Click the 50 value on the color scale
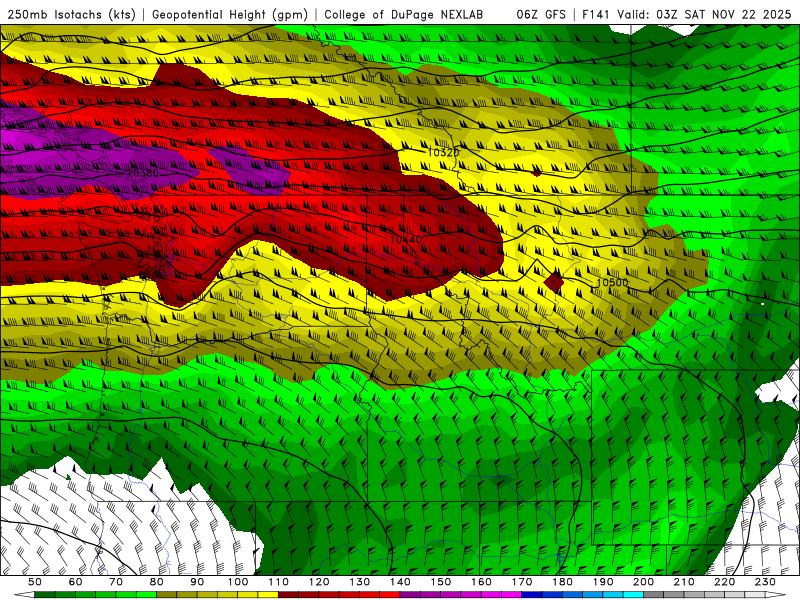 coord(35,582)
